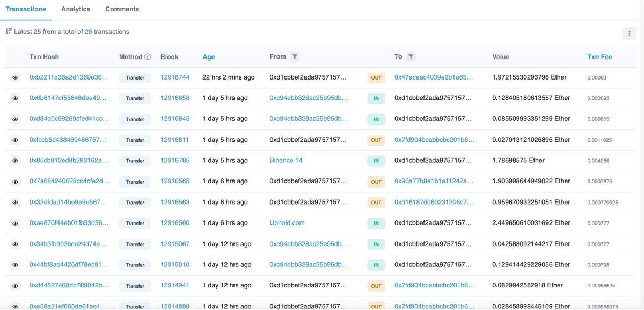The height and width of the screenshot is (310, 644).
Task: Preview transaction 0x7a684240628cc4cfe2d
Action: [16, 182]
